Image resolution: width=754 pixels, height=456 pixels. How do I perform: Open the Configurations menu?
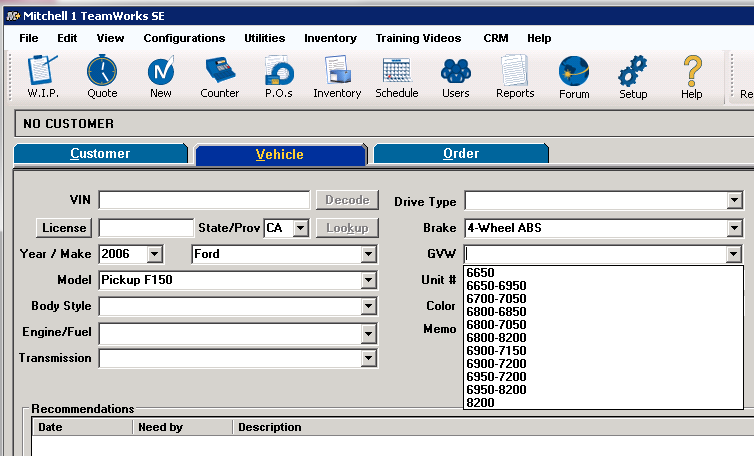[x=184, y=38]
